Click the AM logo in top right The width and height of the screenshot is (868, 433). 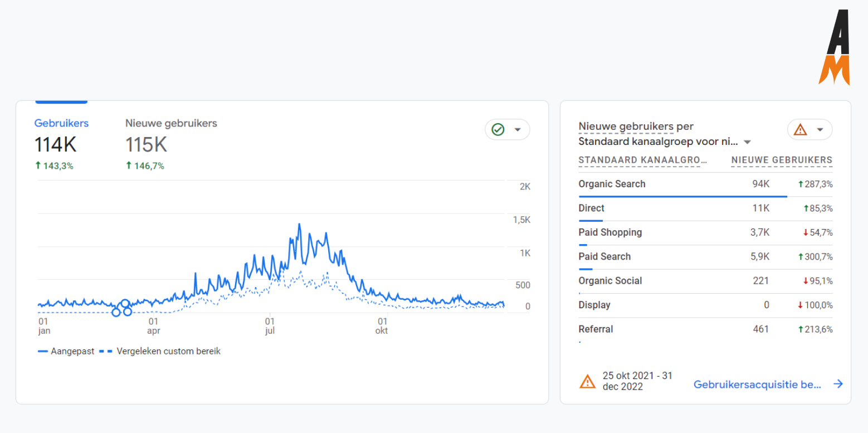(834, 47)
